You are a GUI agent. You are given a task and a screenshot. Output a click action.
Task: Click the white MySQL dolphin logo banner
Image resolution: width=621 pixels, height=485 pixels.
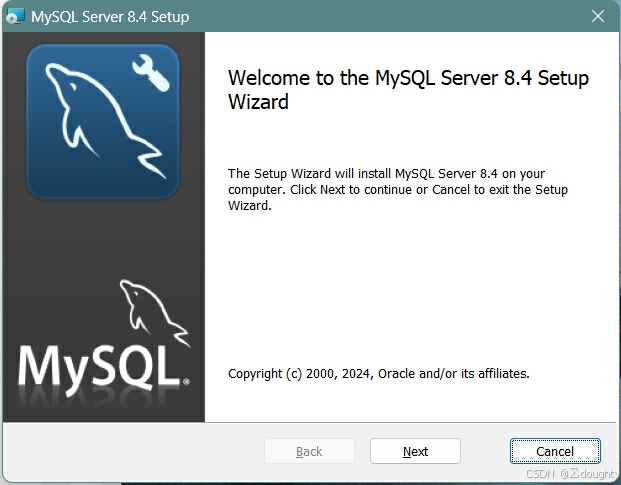point(104,339)
